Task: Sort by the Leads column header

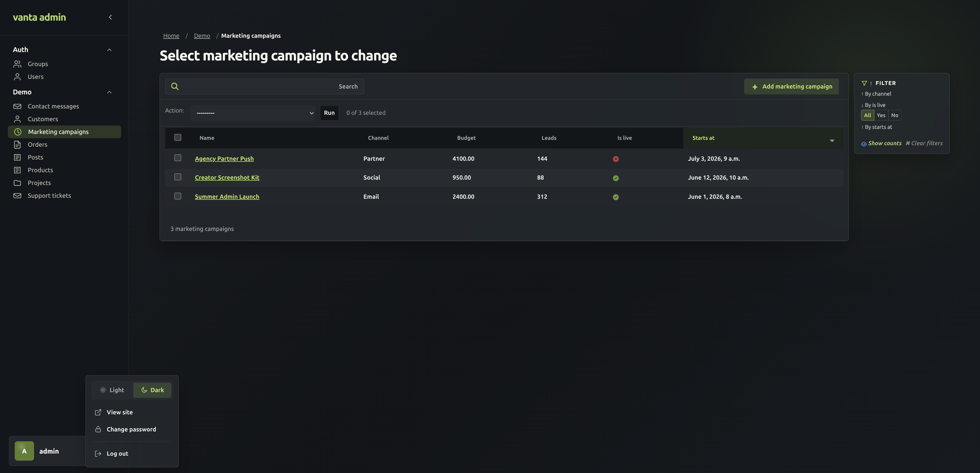Action: tap(549, 138)
